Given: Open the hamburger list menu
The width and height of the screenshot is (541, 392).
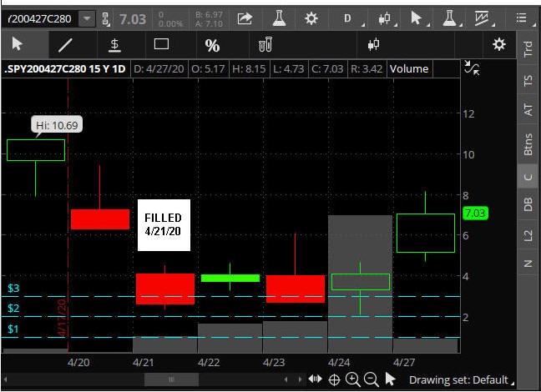Looking at the screenshot, I should point(523,18).
